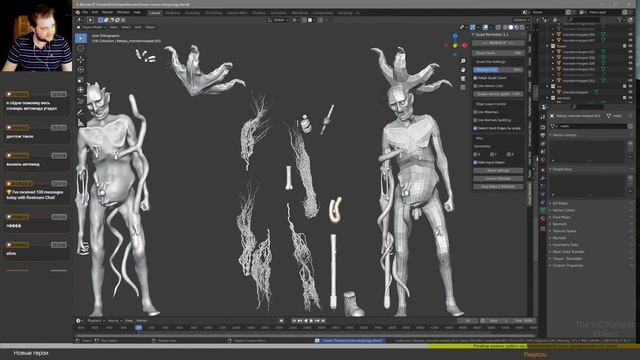Select the Transform tool
The height and width of the screenshot is (360, 640).
coord(81,90)
